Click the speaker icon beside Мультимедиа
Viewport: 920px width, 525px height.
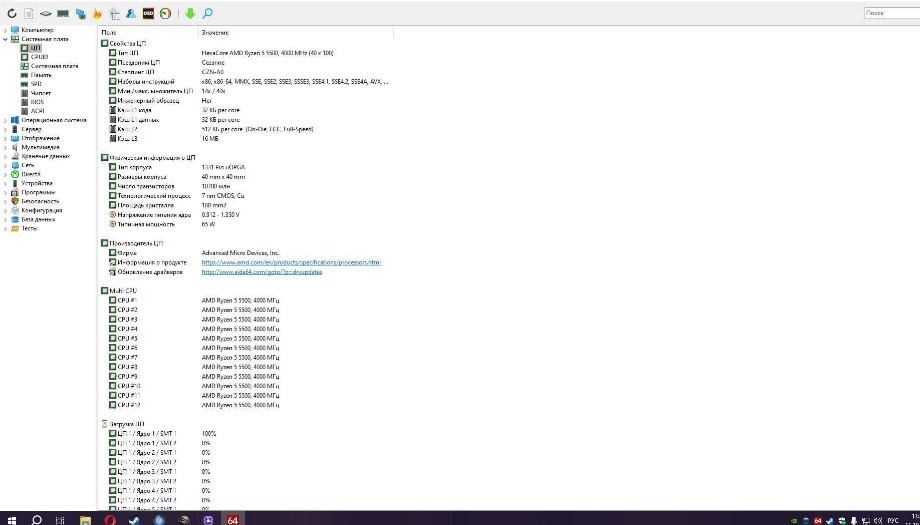point(15,147)
